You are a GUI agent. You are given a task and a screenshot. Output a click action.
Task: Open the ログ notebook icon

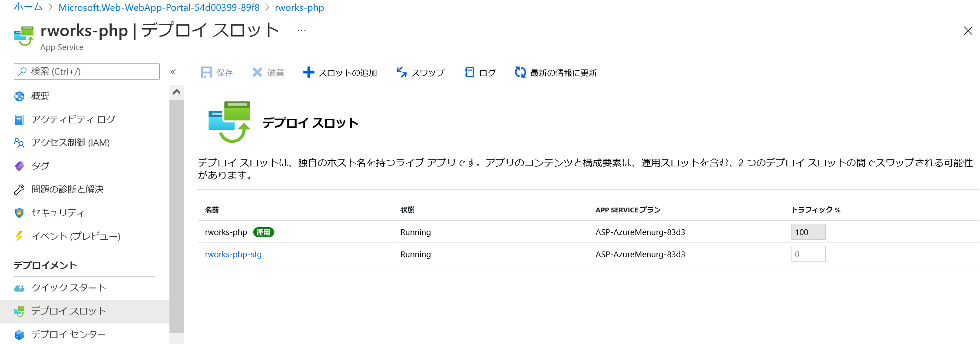(x=470, y=72)
